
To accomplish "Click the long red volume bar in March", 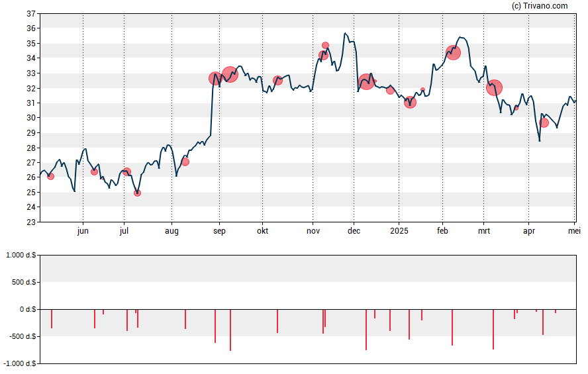I will [x=493, y=329].
